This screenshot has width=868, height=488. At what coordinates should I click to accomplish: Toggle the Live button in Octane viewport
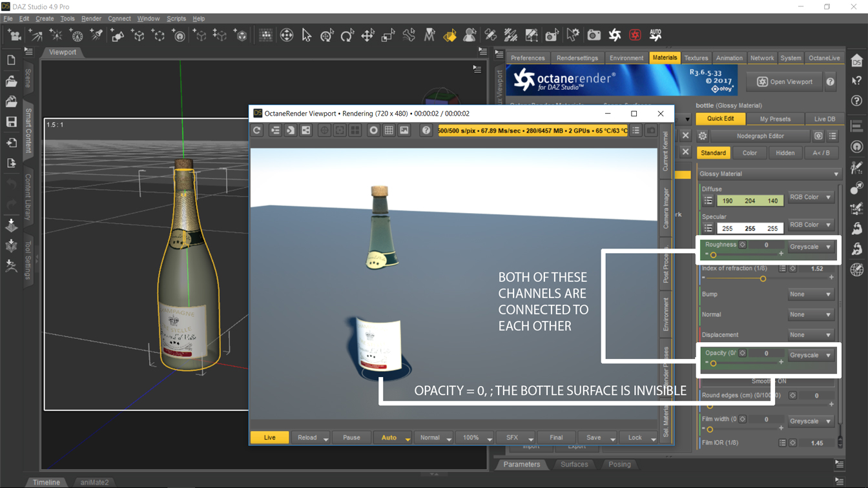269,438
